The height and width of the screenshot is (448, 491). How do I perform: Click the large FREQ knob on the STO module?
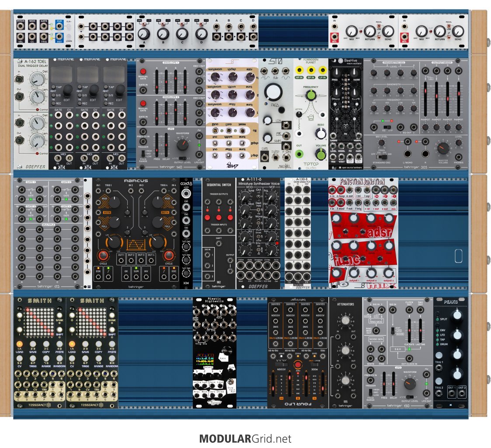[273, 91]
